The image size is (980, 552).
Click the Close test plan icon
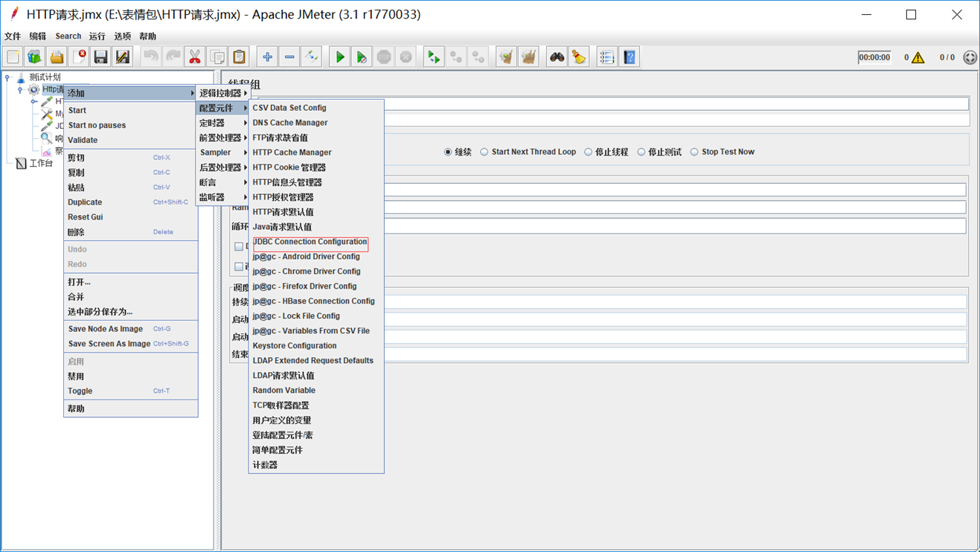pyautogui.click(x=79, y=57)
